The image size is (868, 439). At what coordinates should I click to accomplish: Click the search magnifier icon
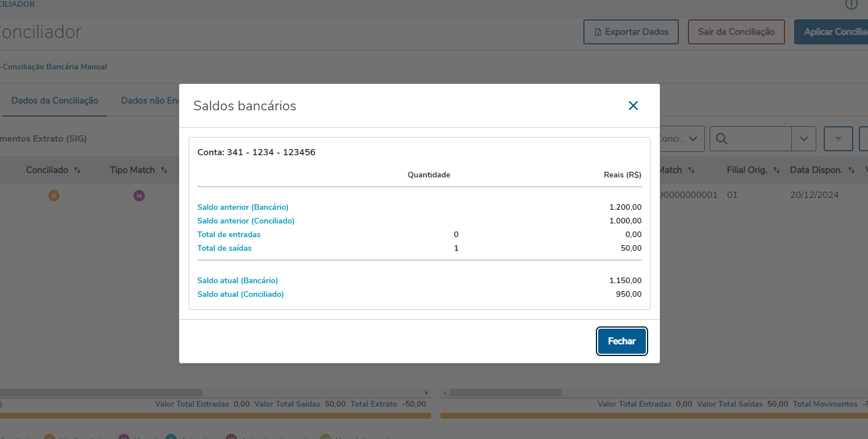(722, 139)
